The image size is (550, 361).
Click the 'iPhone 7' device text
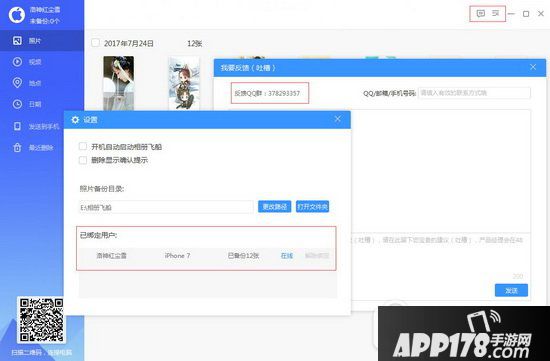177,256
